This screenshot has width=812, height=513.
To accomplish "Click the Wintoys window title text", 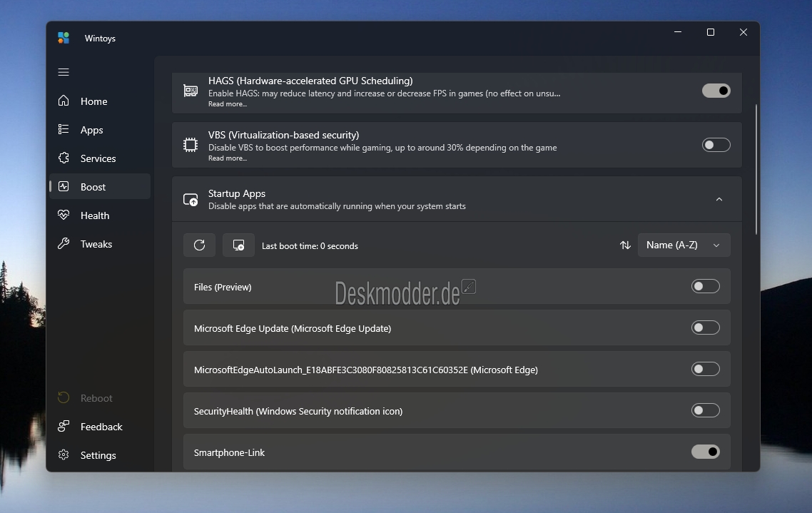I will [x=100, y=39].
